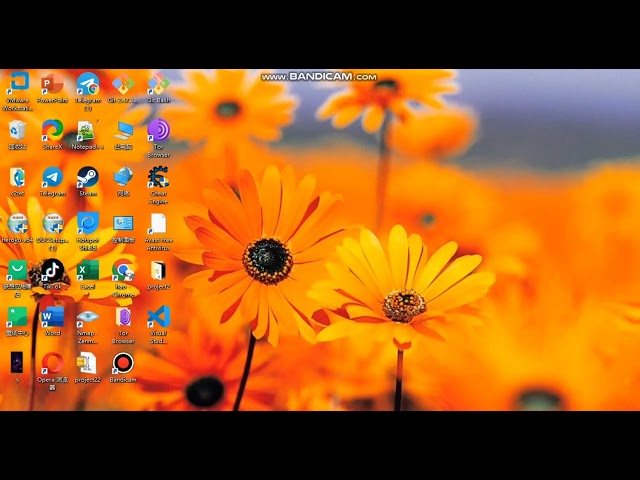Select the Telegram (1) shortcut with Chrome badge

pyautogui.click(x=88, y=92)
